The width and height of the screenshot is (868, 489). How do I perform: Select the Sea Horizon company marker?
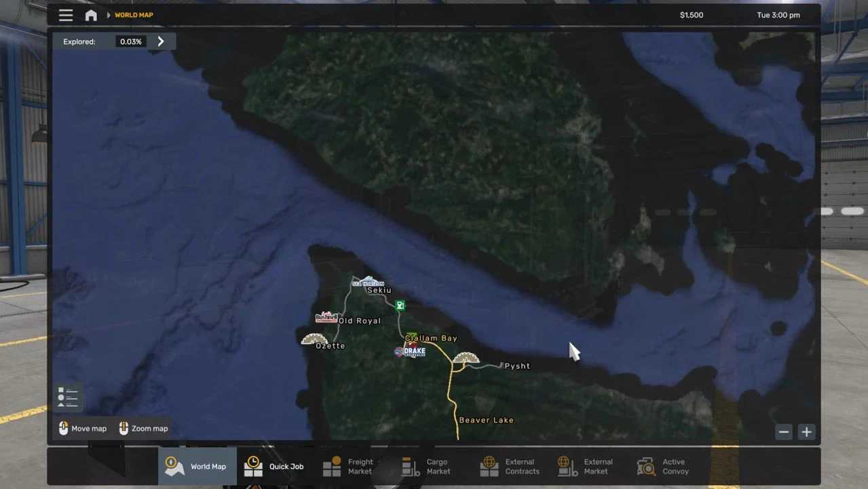coord(369,282)
